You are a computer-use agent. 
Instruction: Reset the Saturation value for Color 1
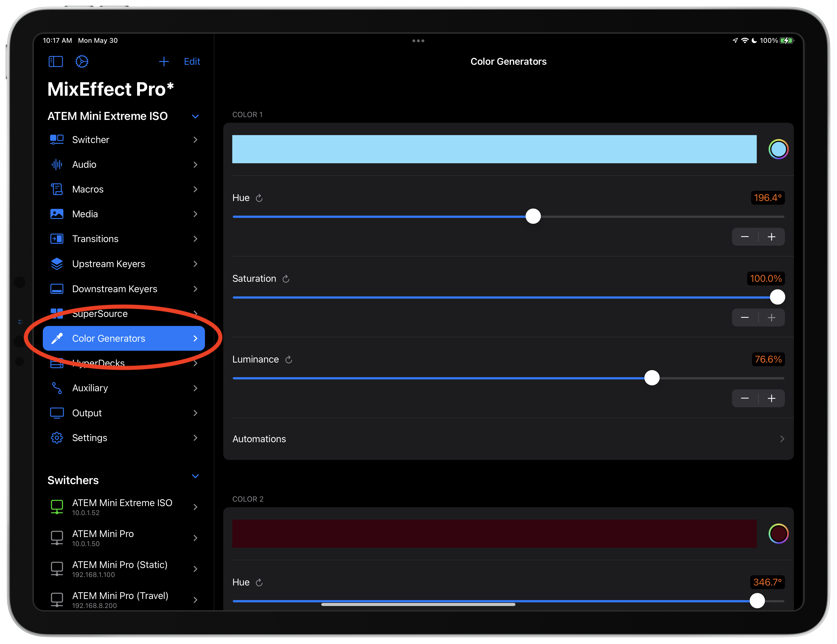pyautogui.click(x=285, y=279)
